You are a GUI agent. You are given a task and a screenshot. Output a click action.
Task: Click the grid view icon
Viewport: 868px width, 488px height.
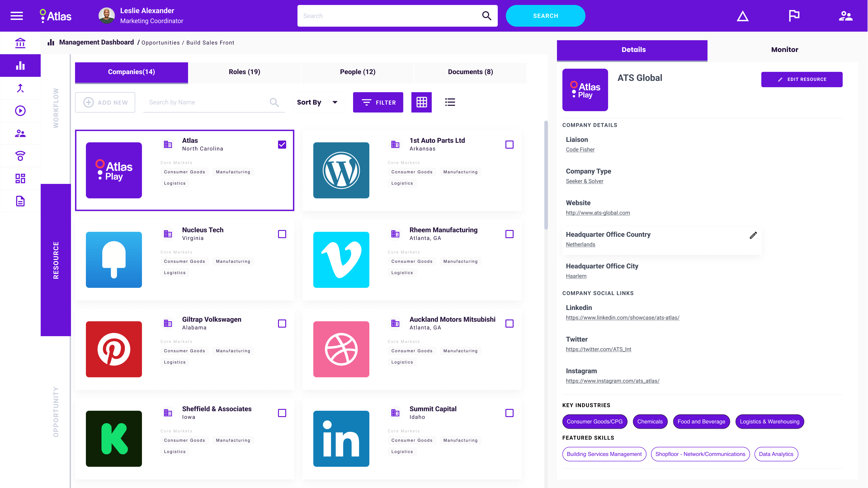421,102
